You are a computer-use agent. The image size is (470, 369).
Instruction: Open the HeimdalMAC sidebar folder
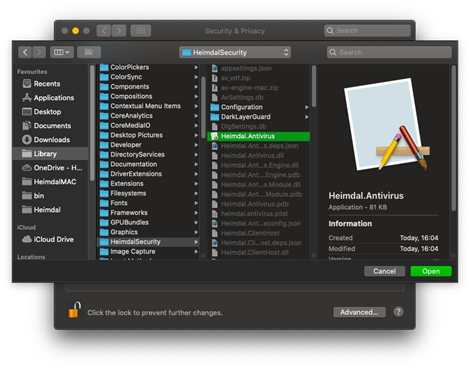coord(50,182)
